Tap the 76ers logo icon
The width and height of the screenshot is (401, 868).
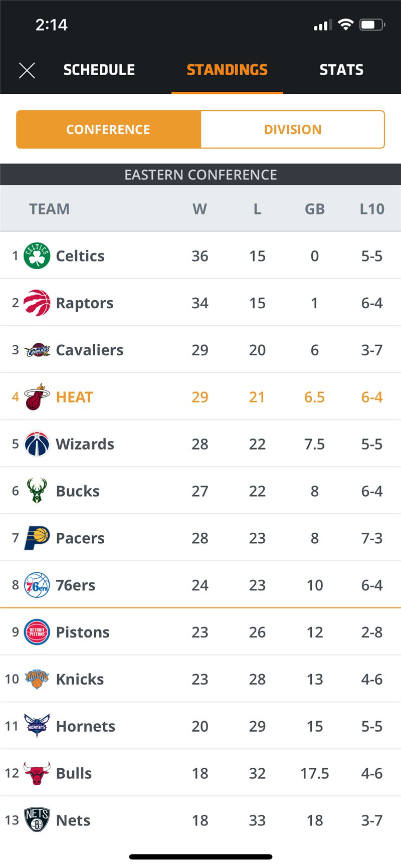coord(37,585)
